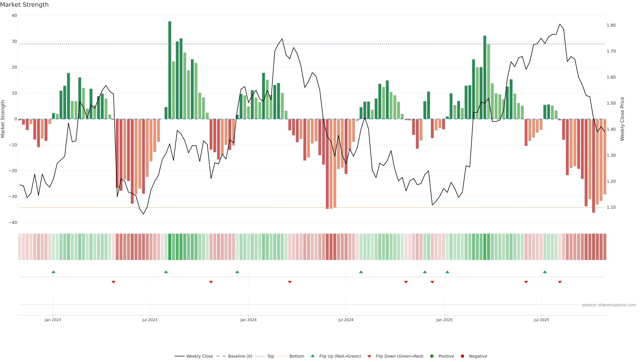Click the first green flip-up triangle near Jan 2023

coord(53,272)
